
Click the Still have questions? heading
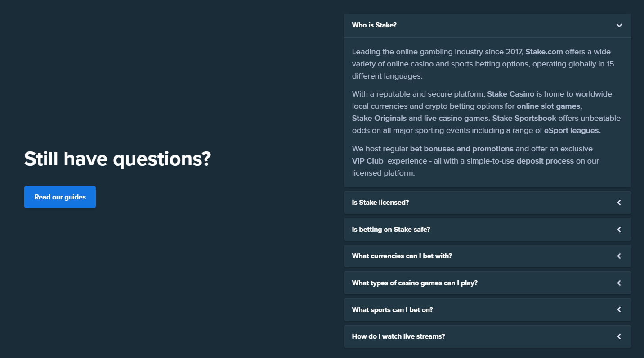117,159
